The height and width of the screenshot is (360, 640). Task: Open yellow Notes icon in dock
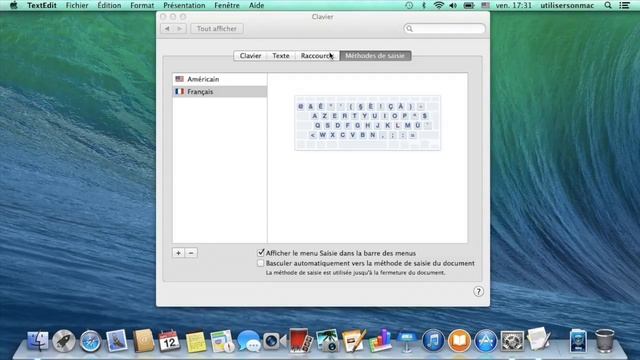tap(196, 342)
